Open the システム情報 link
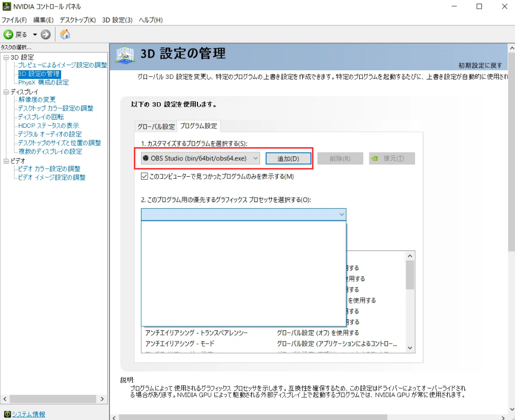The height and width of the screenshot is (420, 515). [28, 414]
